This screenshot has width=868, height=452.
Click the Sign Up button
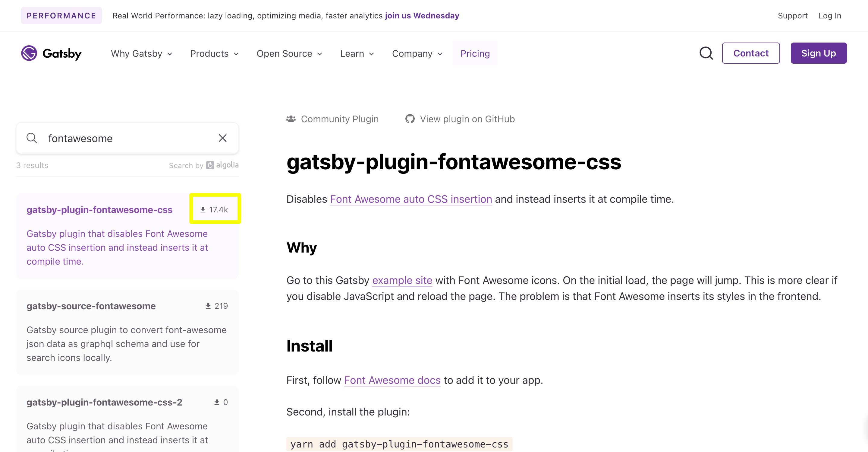tap(819, 53)
